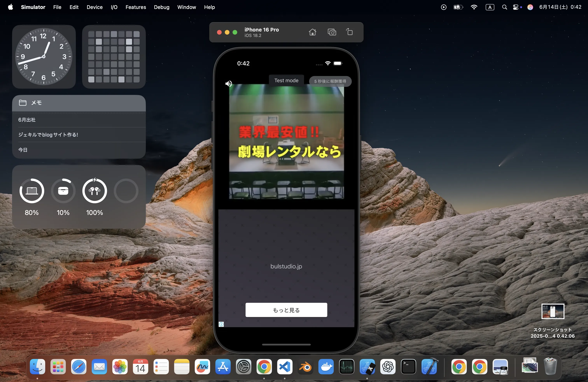Mute the ad video sound
The width and height of the screenshot is (588, 382).
[228, 84]
